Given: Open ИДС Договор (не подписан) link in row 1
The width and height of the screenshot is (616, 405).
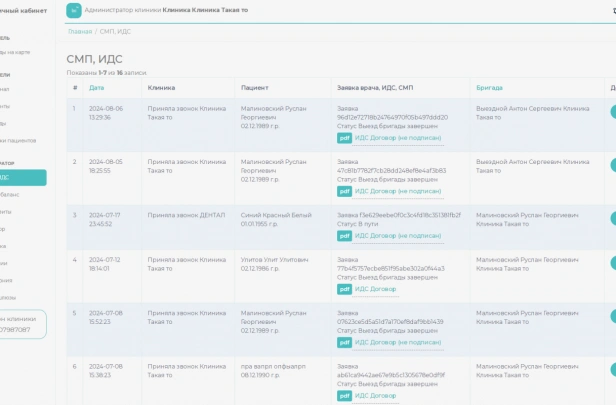Looking at the screenshot, I should [x=398, y=138].
